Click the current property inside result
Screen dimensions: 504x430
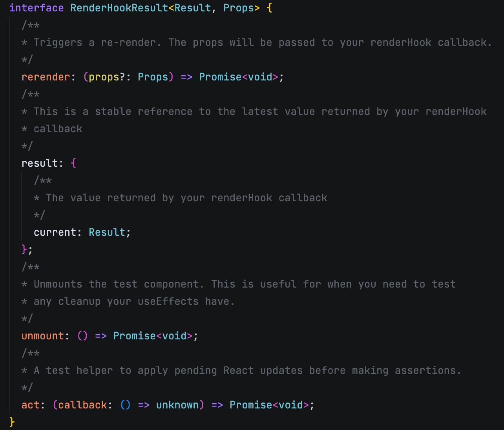[55, 232]
